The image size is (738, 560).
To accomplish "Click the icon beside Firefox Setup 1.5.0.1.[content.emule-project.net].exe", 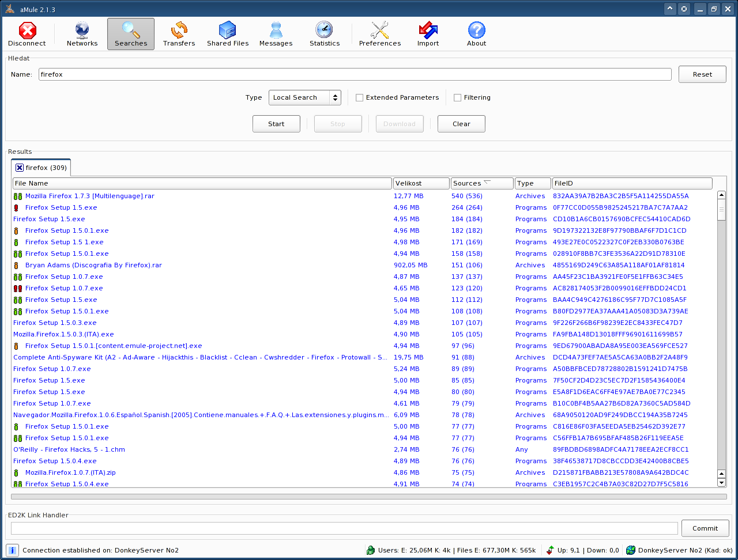I will [x=16, y=346].
